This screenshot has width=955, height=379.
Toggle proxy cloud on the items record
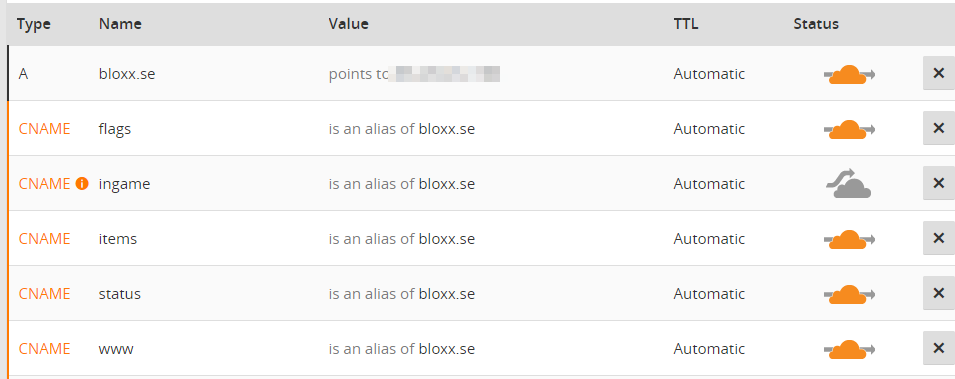(x=849, y=239)
